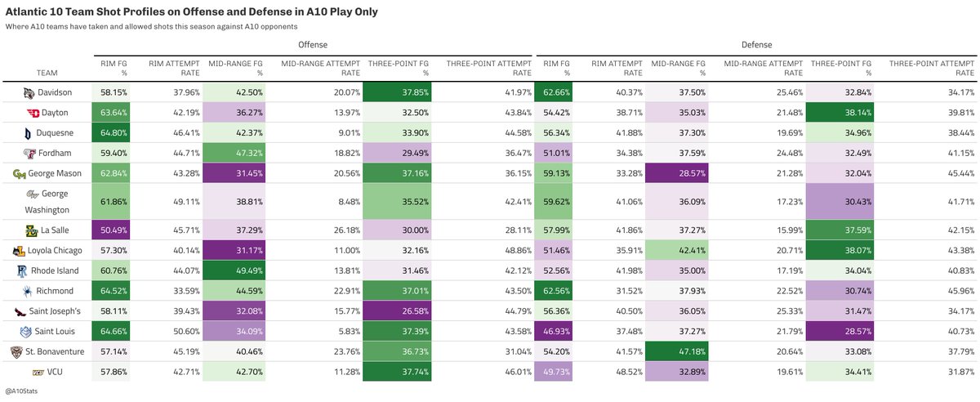The image size is (980, 402).
Task: Click the George Mason team logo icon
Action: coord(18,173)
